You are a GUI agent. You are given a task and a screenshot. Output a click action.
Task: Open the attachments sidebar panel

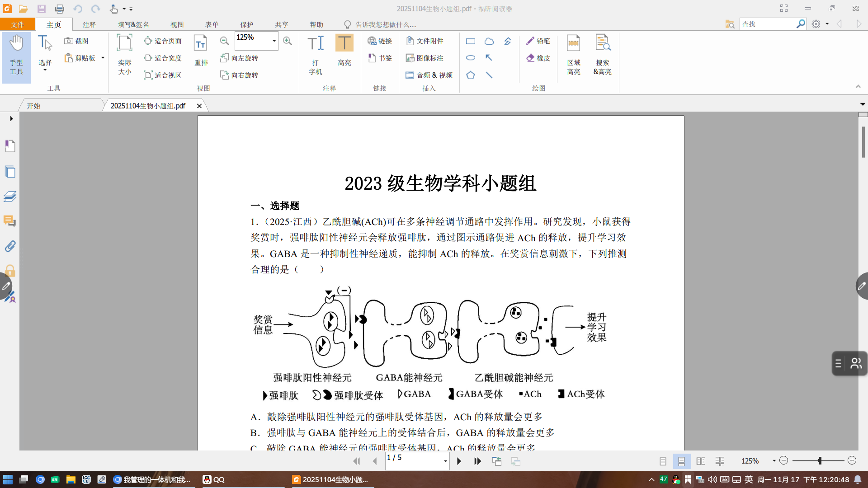(10, 246)
